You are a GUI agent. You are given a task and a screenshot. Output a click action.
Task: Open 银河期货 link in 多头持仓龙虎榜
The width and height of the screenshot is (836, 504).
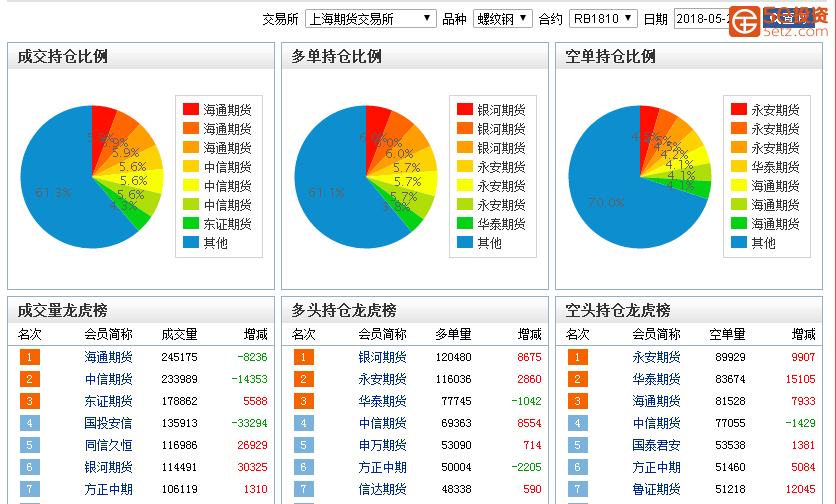pyautogui.click(x=382, y=357)
